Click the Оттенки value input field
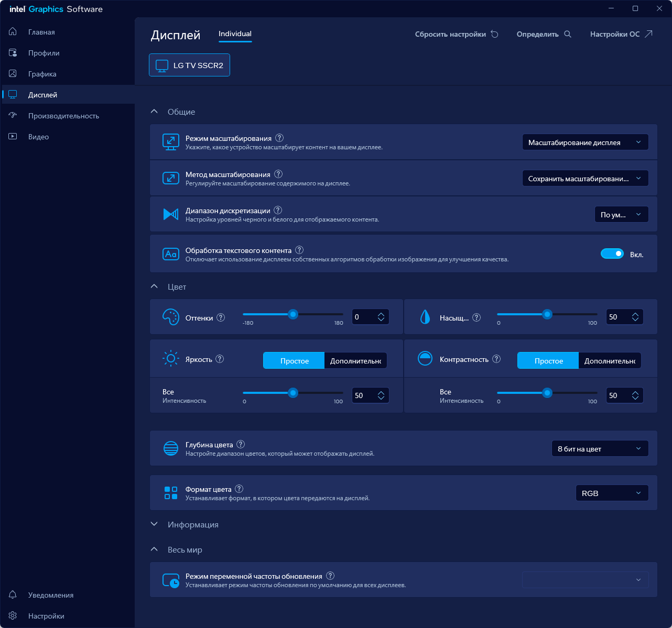The height and width of the screenshot is (628, 672). pyautogui.click(x=364, y=317)
